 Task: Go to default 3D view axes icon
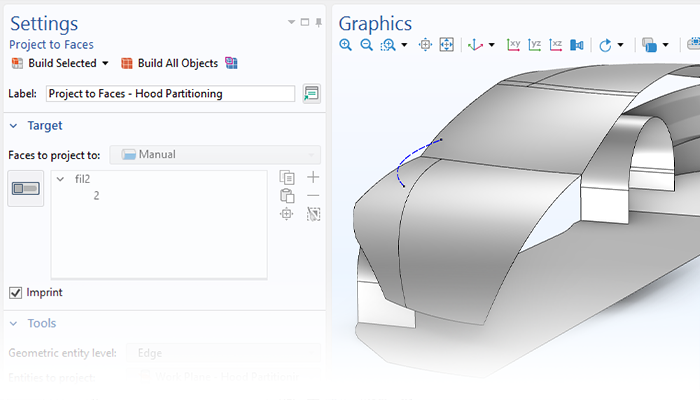475,45
